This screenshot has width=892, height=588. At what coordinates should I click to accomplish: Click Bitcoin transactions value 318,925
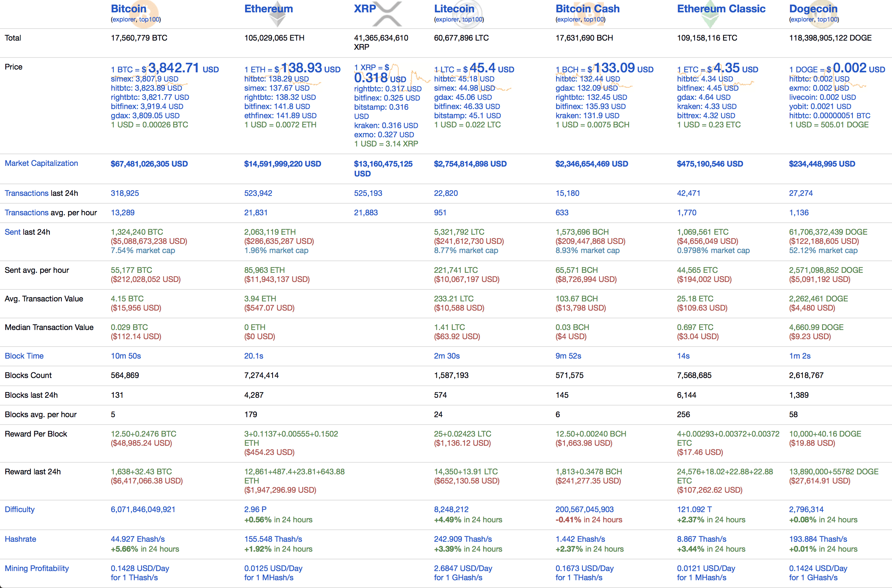click(x=125, y=193)
